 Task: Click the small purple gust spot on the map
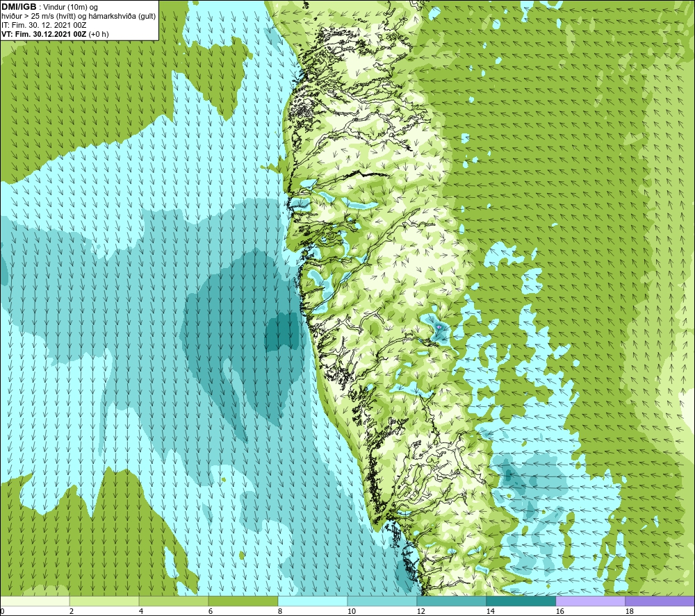(439, 326)
